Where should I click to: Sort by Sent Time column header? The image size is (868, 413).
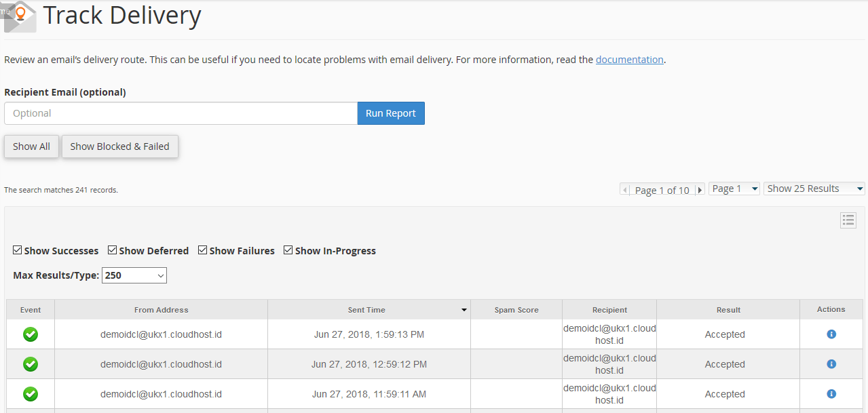click(x=366, y=310)
